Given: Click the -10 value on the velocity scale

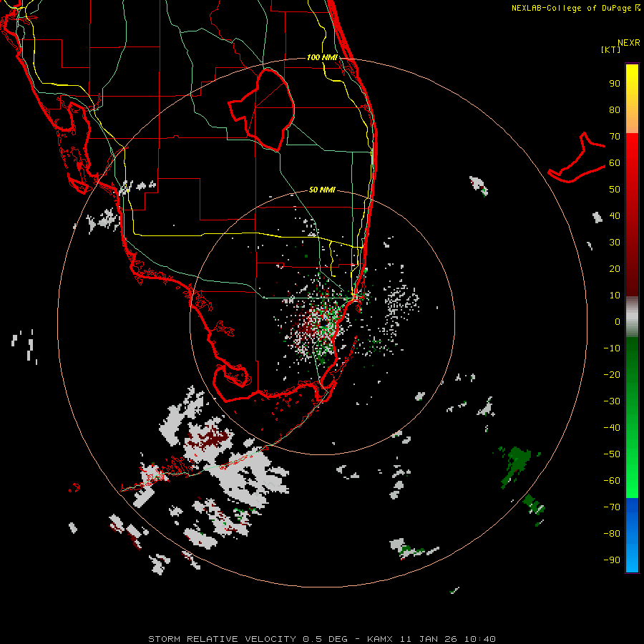Looking at the screenshot, I should (x=612, y=348).
